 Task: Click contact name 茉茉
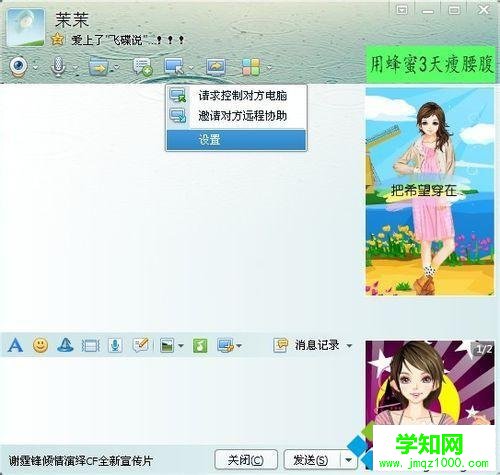pos(72,20)
